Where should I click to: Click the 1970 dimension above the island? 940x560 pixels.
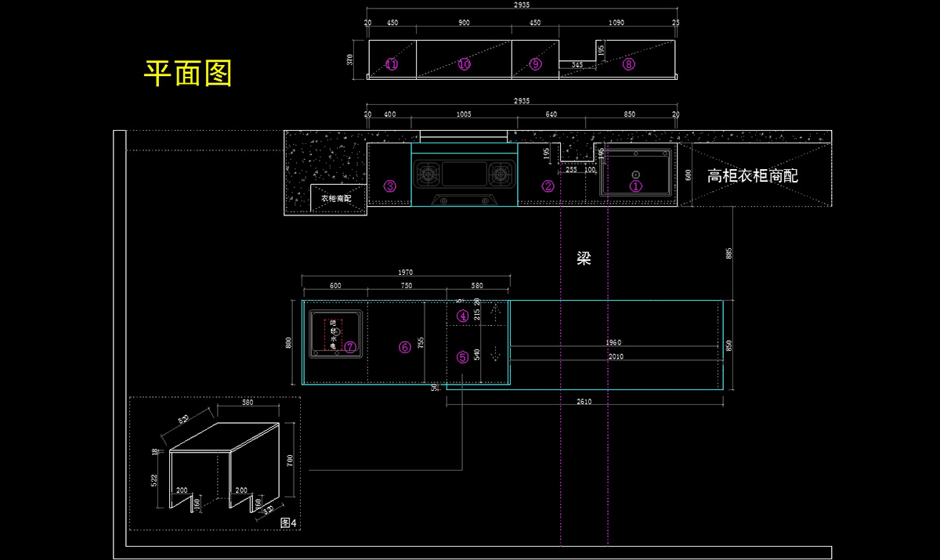[405, 273]
